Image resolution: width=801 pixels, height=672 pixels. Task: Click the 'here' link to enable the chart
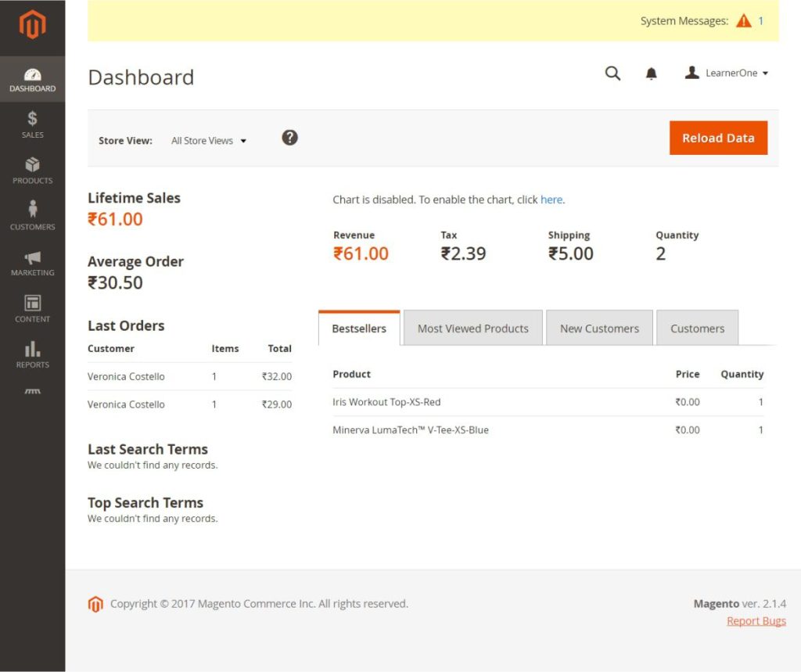click(551, 199)
